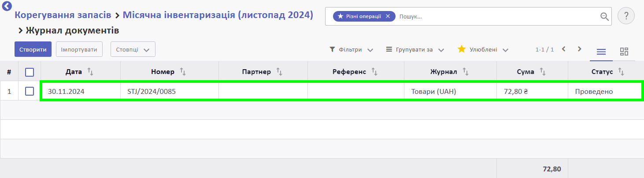Go to previous page arrow
Viewport: 644px width, 178px height.
coord(563,49)
